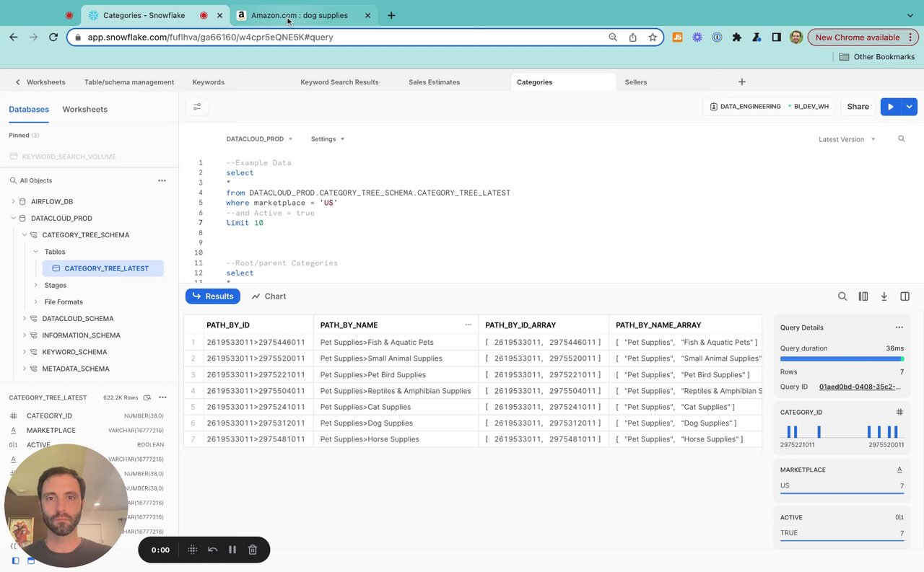The image size is (924, 572).
Task: Search within the SQL editor
Action: [x=902, y=138]
